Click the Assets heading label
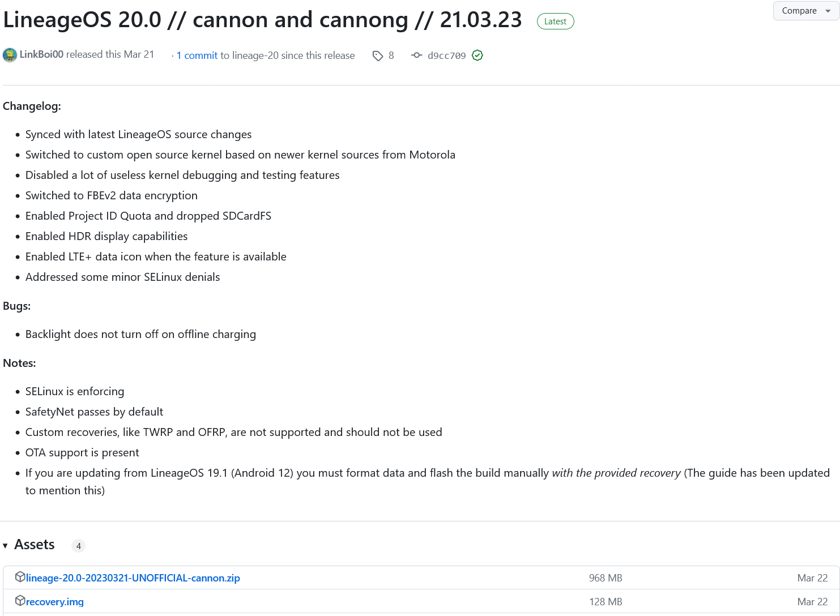 [x=35, y=545]
